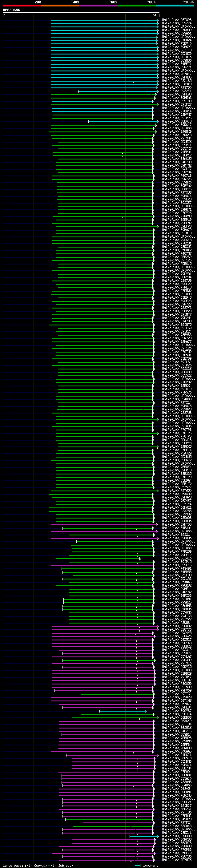Select label UniRef100_B9HE98
Viewport: 197px width, 868px height.
tap(177, 94)
